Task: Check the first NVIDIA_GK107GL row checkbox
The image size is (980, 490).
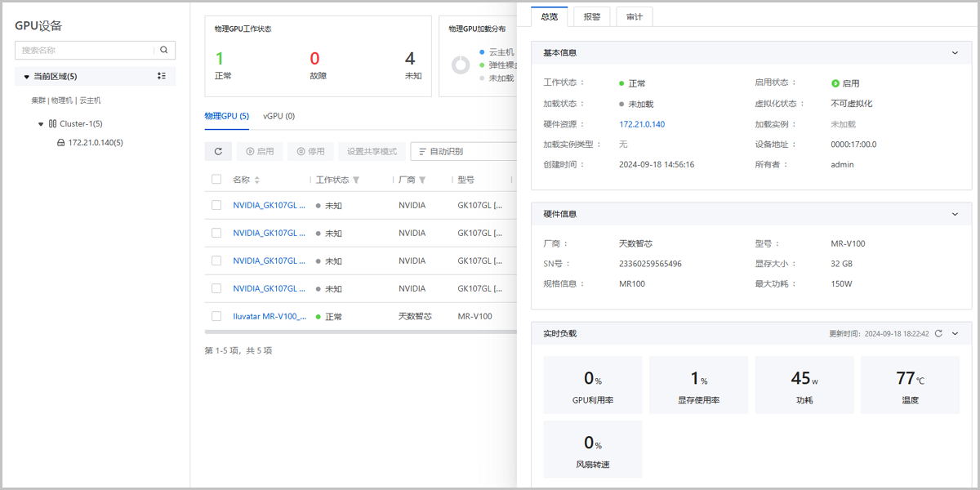Action: pyautogui.click(x=216, y=205)
